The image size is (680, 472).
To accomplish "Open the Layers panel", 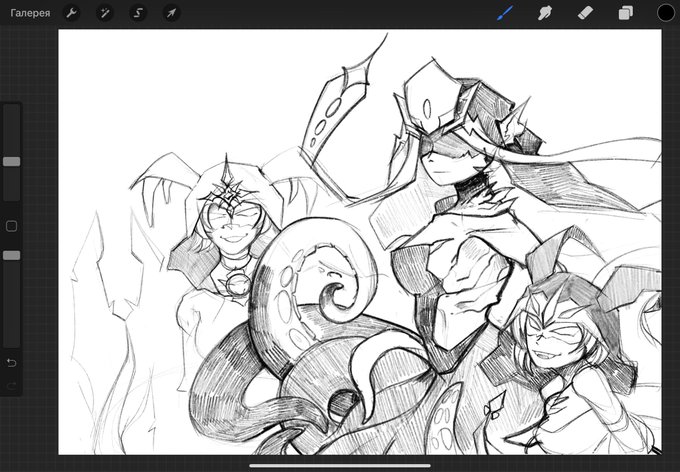I will (625, 13).
